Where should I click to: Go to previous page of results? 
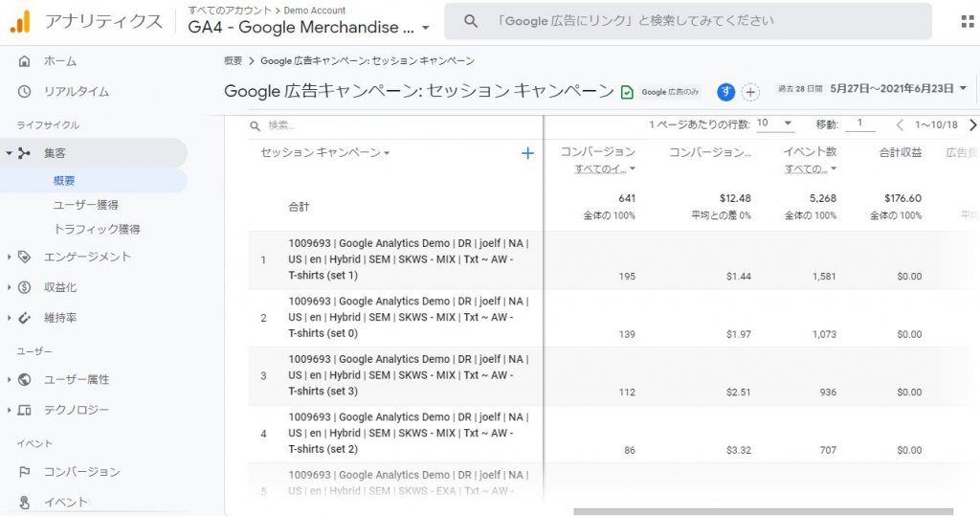coord(900,125)
